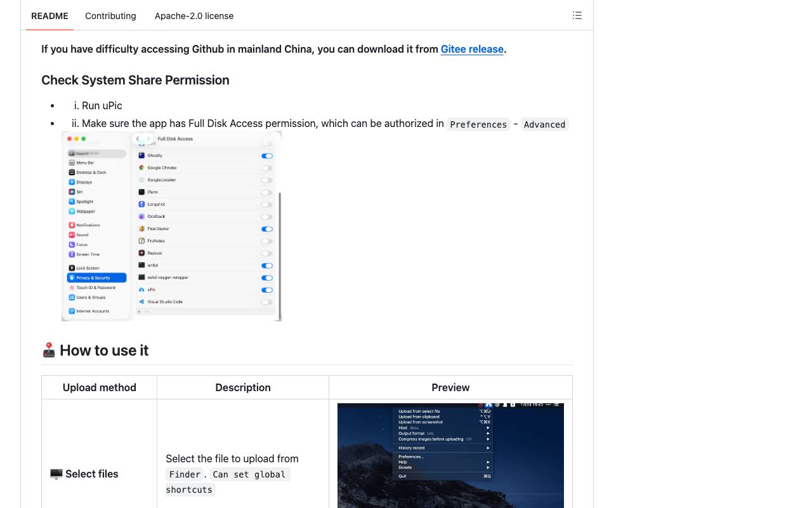Screen dimensions: 812x508
Task: Click the Users & Groups sidebar icon
Action: 72,297
